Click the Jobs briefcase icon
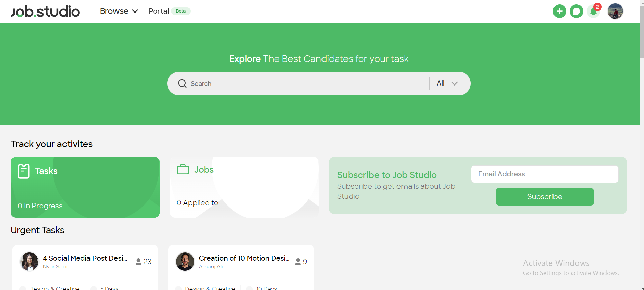This screenshot has width=644, height=290. point(183,169)
